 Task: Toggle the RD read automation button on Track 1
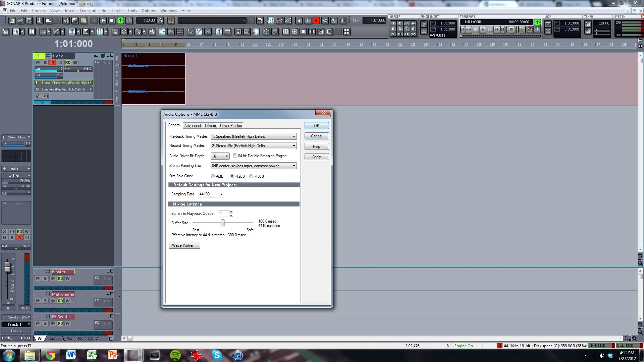pyautogui.click(x=68, y=63)
